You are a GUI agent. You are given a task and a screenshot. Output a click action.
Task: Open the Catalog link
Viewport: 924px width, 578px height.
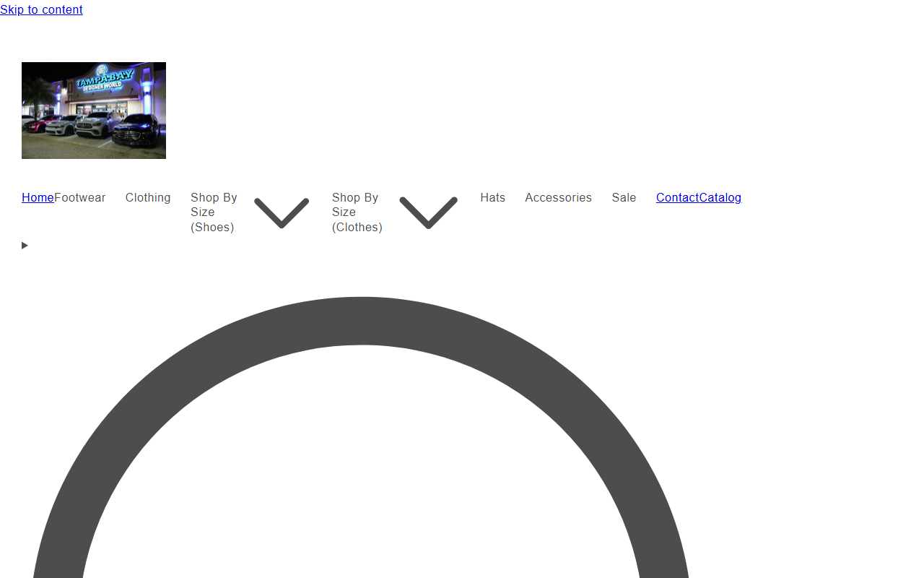[720, 197]
